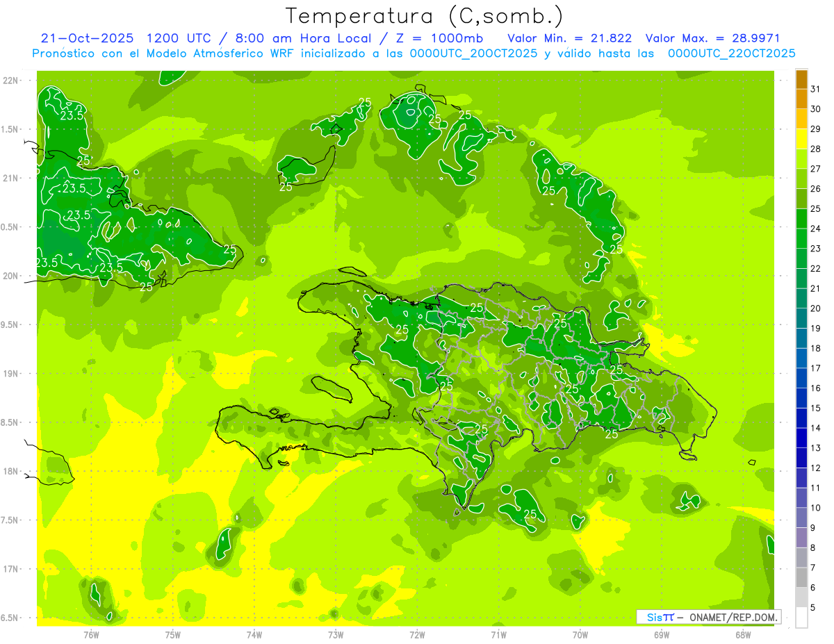
Task: Click the Temperatura (C,somb.) chart title
Action: tap(424, 16)
